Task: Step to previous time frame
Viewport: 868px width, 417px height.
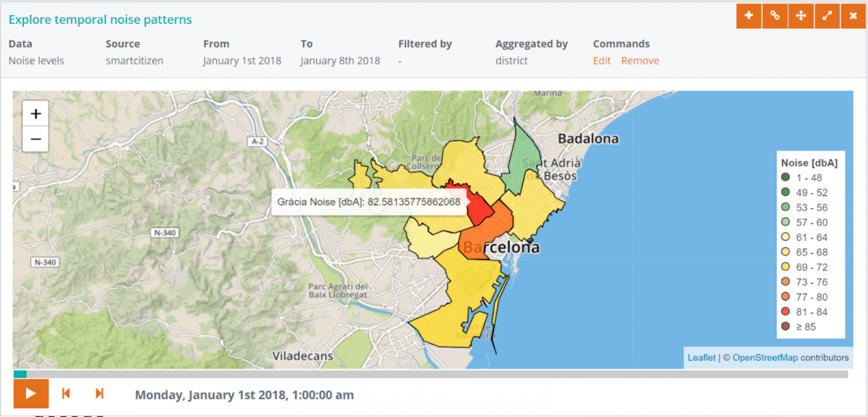Action: [66, 394]
